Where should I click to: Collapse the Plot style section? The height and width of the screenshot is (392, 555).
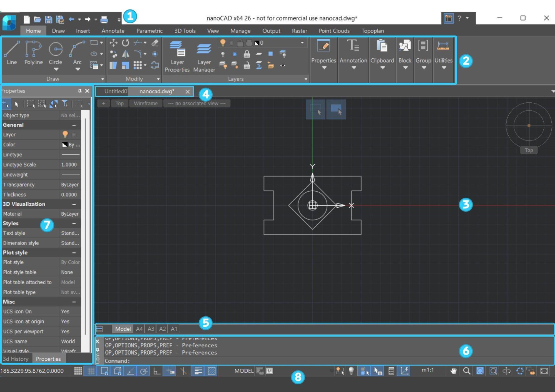(x=74, y=253)
